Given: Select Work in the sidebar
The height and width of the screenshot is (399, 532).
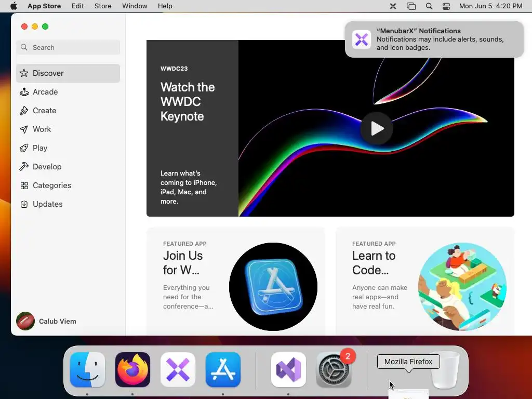Looking at the screenshot, I should coord(68,129).
